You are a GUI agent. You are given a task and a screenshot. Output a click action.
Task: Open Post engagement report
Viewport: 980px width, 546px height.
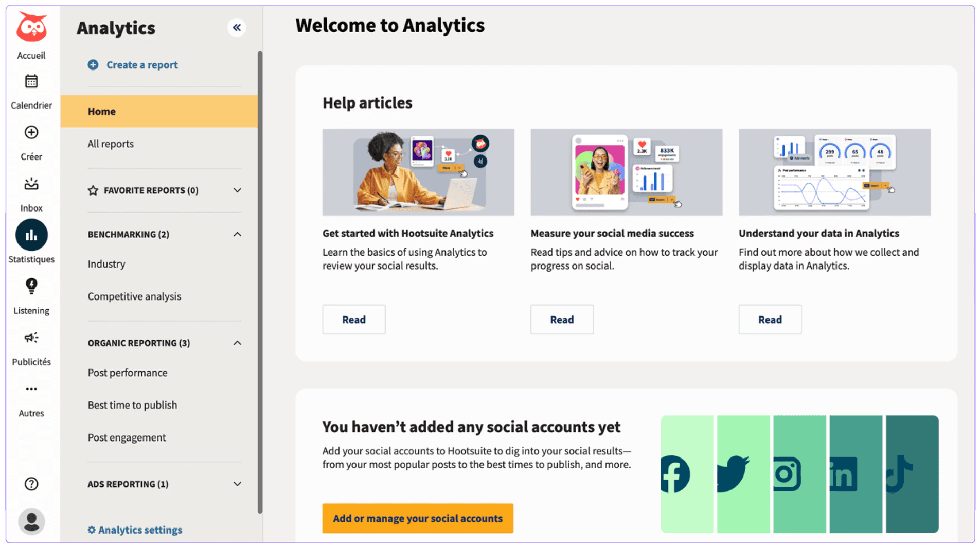tap(127, 437)
